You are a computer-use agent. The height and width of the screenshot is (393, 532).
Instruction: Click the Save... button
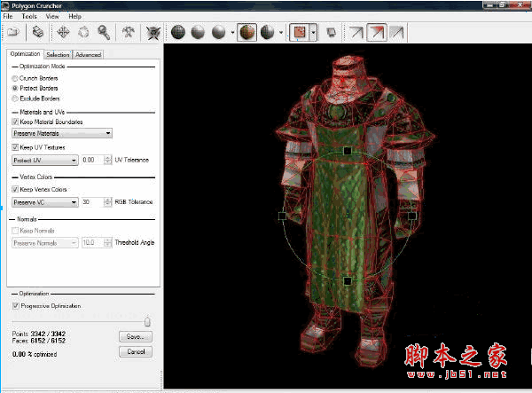(136, 336)
